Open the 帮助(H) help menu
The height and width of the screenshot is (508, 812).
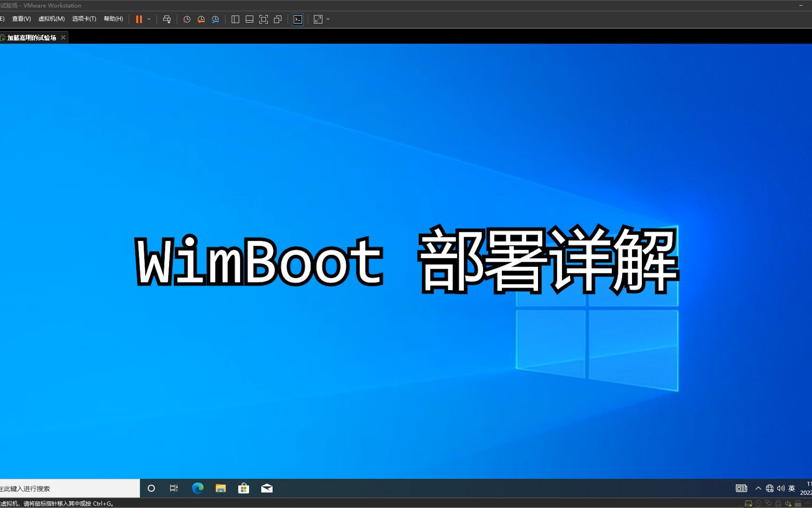click(x=113, y=19)
